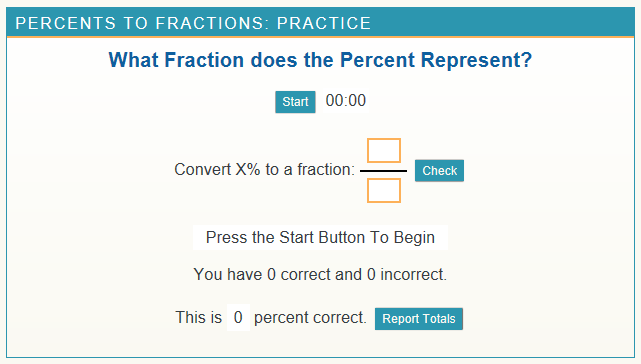Viewport: 641px width, 364px height.
Task: Focus the denominator box below the fraction bar
Action: 384,191
